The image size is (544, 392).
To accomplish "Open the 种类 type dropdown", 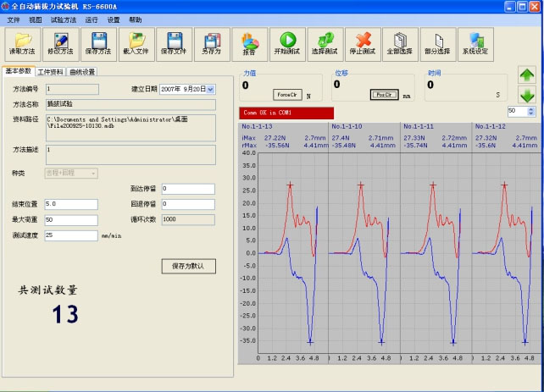I will pyautogui.click(x=93, y=174).
